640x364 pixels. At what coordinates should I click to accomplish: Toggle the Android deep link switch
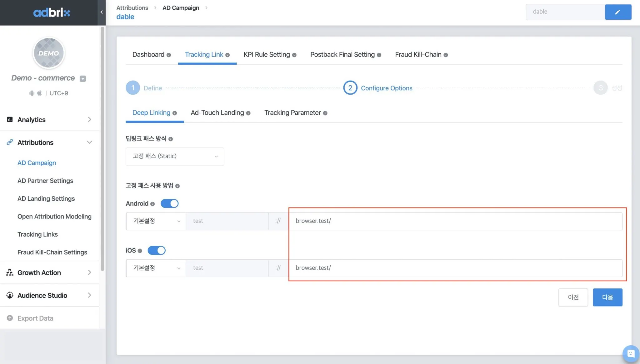coord(169,204)
